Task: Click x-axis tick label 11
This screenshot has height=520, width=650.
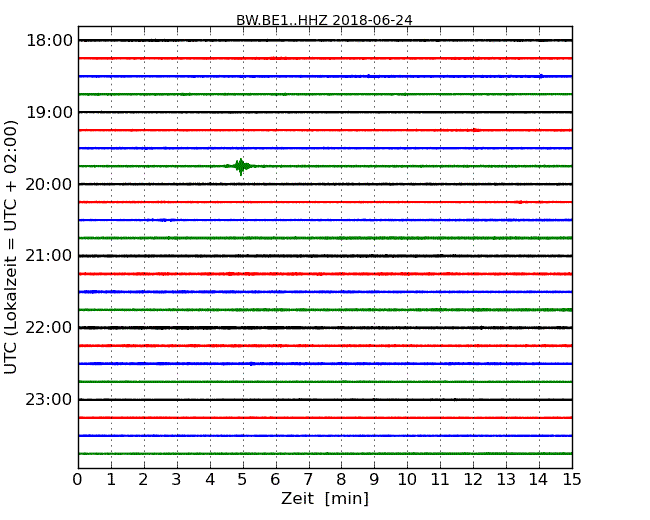Action: 440,479
